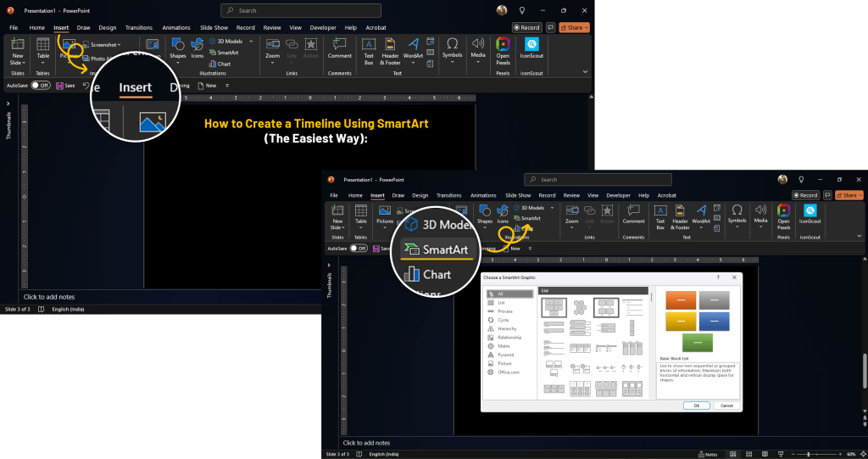The image size is (868, 459).
Task: Toggle the Notes pane in lower status bar
Action: (709, 454)
